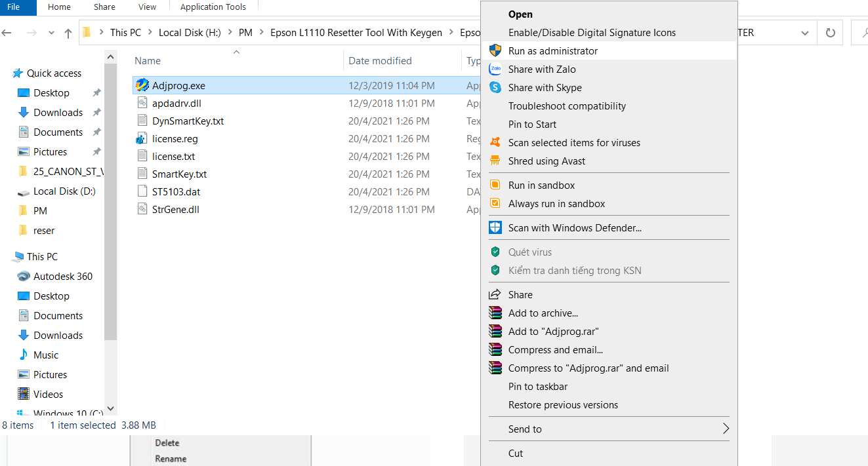Sort files by Date modified column
The width and height of the screenshot is (868, 466).
(380, 61)
